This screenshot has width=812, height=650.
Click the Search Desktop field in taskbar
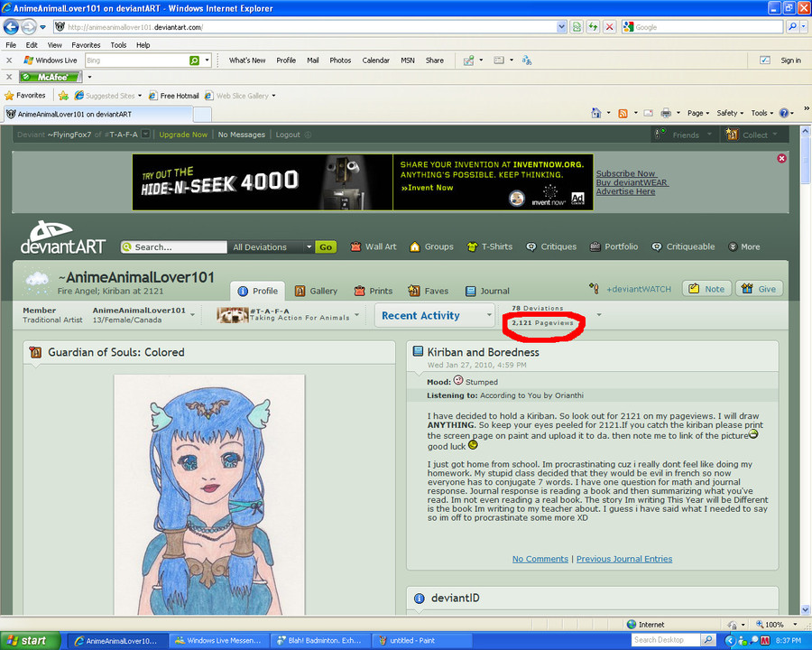[666, 640]
